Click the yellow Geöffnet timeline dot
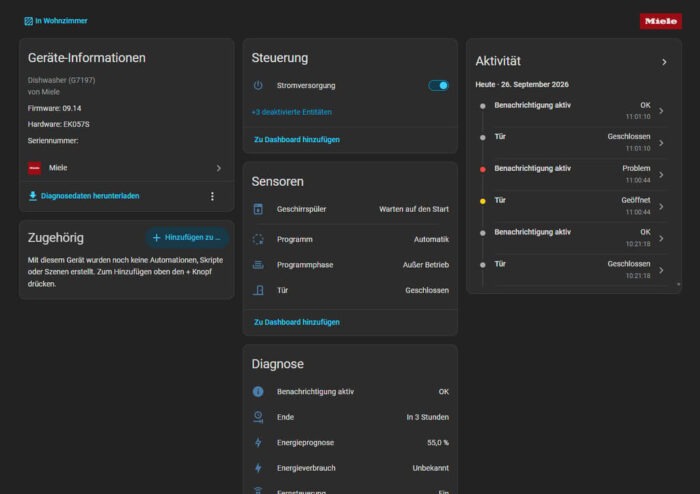The image size is (700, 494). [x=483, y=201]
